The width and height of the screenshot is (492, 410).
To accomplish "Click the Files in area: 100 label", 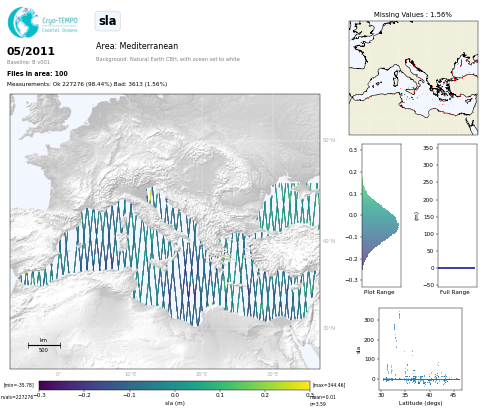I will pos(37,74).
